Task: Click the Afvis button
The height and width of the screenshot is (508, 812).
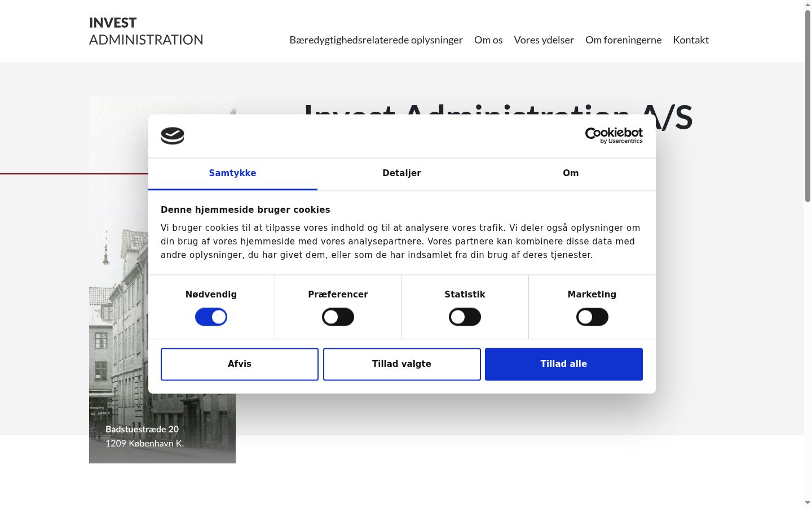Action: (x=240, y=364)
